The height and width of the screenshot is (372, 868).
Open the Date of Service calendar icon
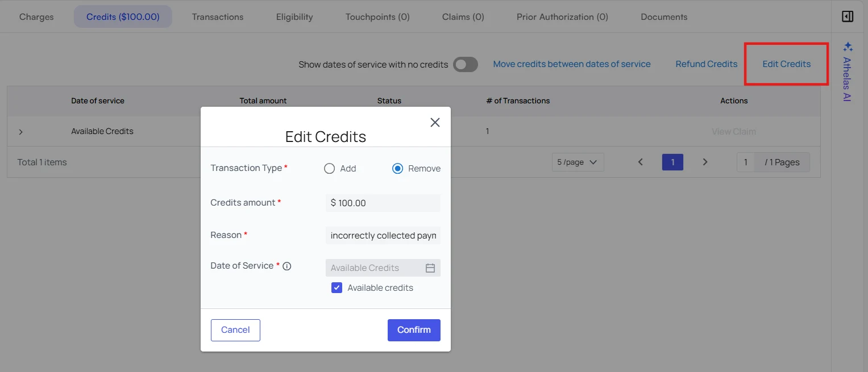pyautogui.click(x=430, y=268)
